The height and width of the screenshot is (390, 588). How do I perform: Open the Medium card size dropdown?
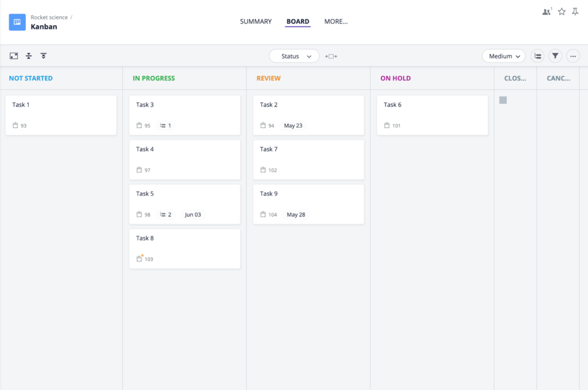point(503,56)
